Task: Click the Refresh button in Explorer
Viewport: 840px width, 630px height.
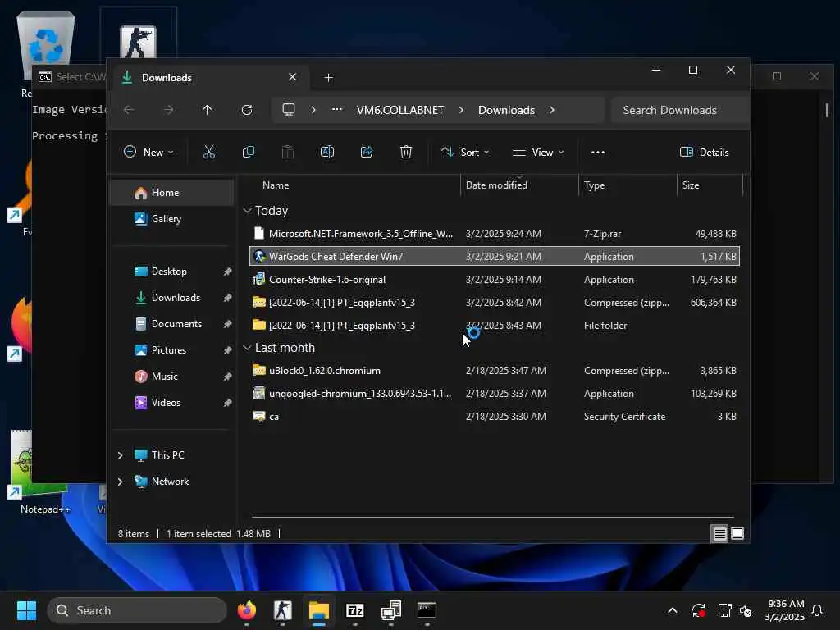Action: point(246,110)
